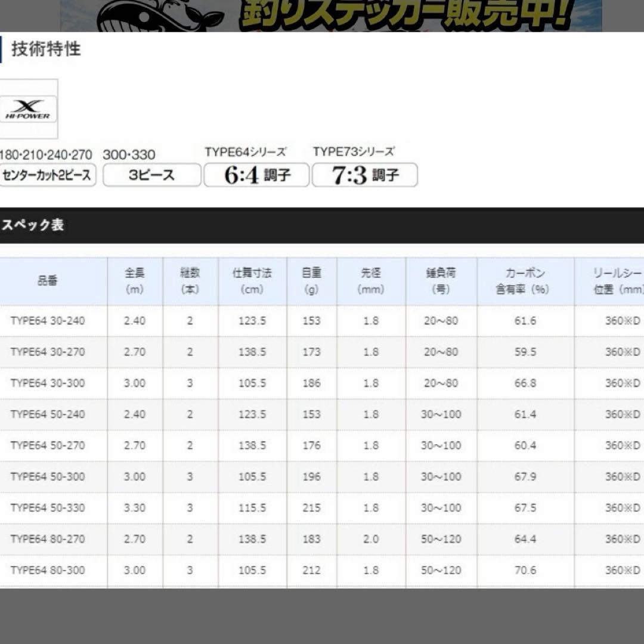Click carbon content value 61.4
This screenshot has height=644, width=644.
[525, 414]
